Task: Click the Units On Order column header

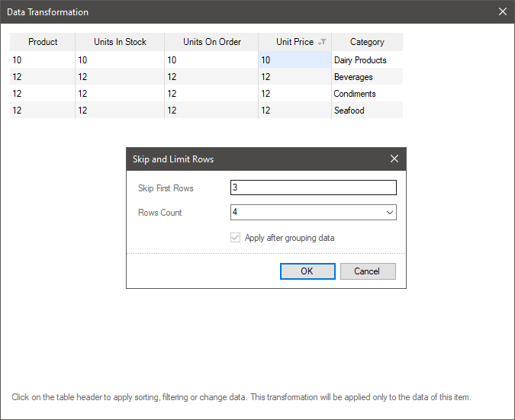Action: (x=211, y=42)
